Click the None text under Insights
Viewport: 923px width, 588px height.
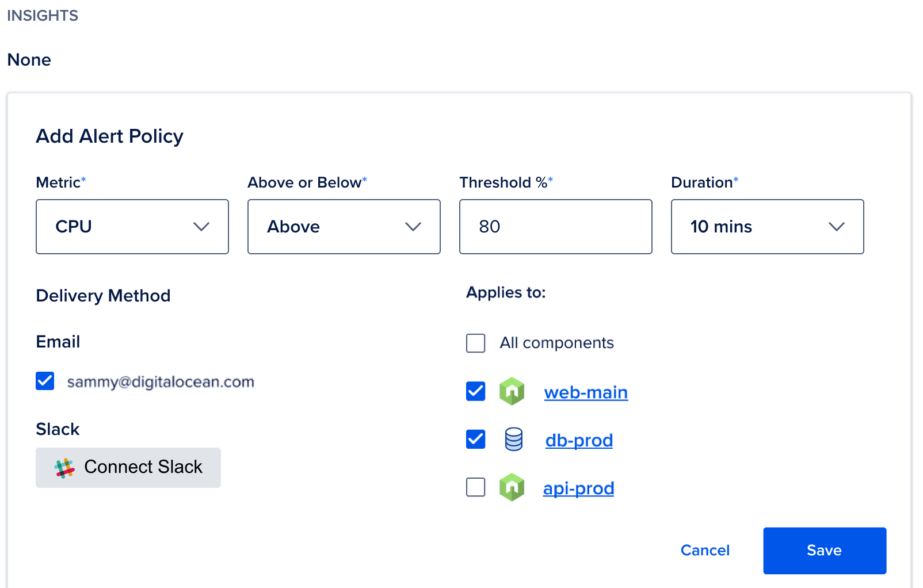[x=29, y=60]
